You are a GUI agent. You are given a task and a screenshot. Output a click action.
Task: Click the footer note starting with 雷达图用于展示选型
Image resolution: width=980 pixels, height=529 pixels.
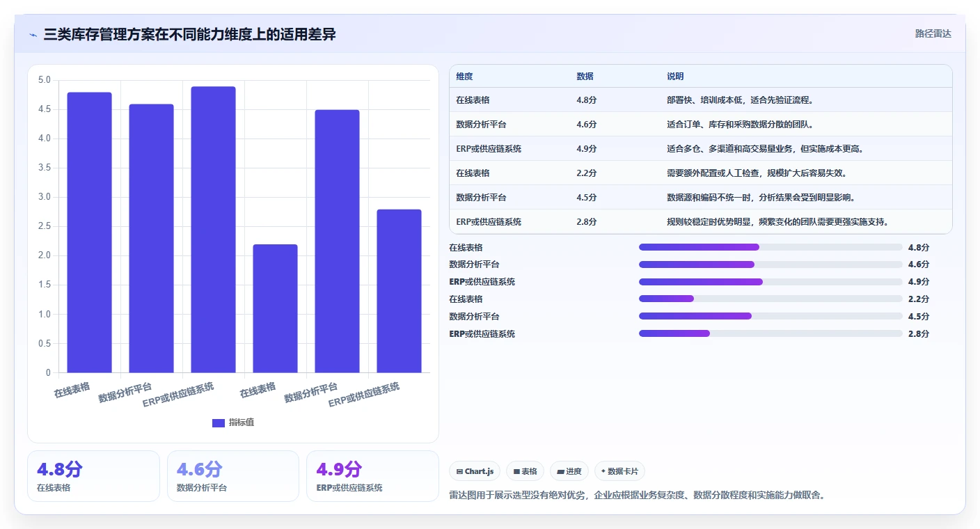pyautogui.click(x=638, y=496)
